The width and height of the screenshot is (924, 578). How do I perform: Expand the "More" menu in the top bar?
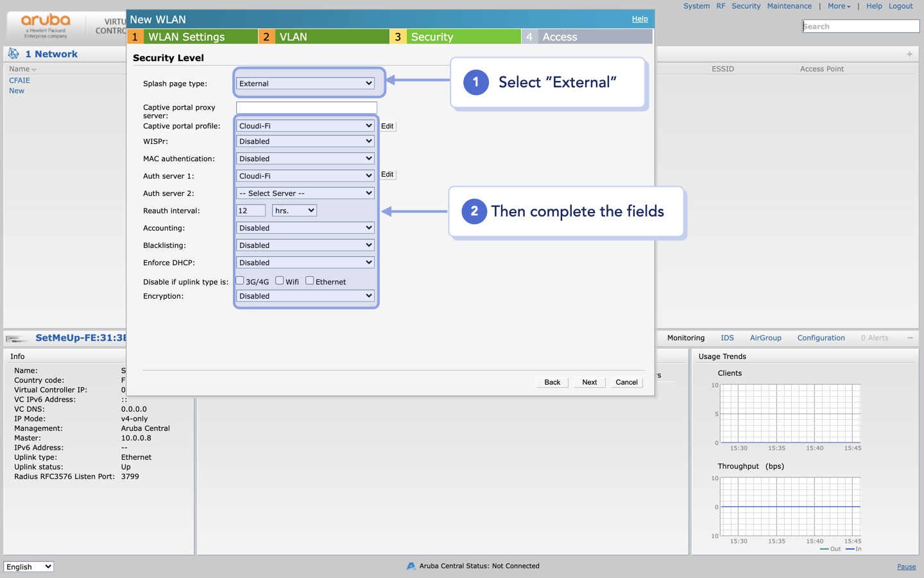tap(838, 6)
